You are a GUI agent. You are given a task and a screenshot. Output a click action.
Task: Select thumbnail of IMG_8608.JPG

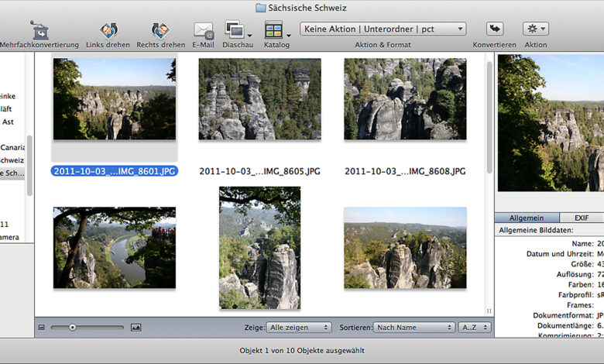[x=405, y=99]
